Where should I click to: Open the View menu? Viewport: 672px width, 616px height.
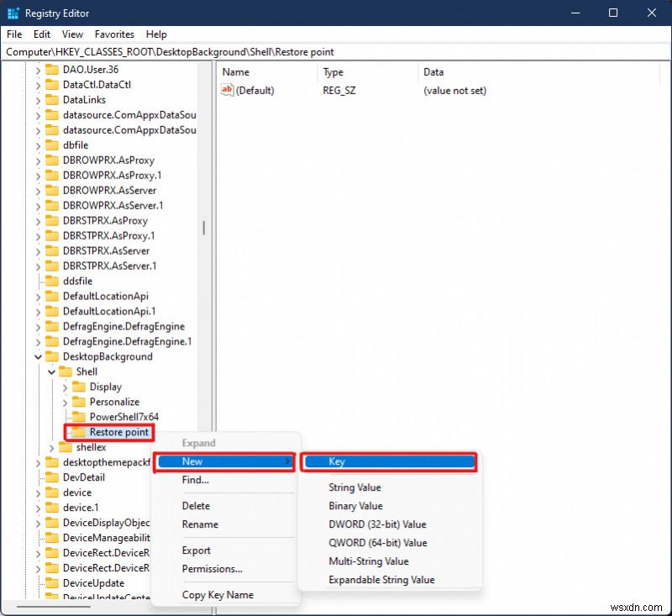(72, 34)
